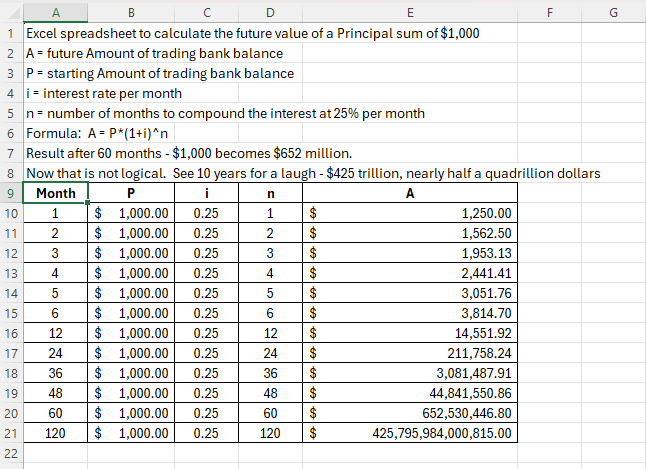The image size is (646, 469).
Task: Click result cell 3,051.76
Action: pyautogui.click(x=410, y=293)
